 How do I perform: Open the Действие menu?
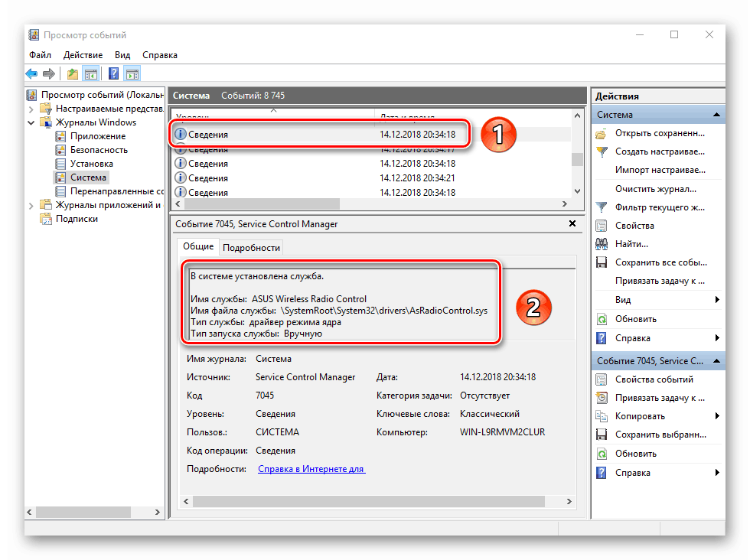point(83,55)
